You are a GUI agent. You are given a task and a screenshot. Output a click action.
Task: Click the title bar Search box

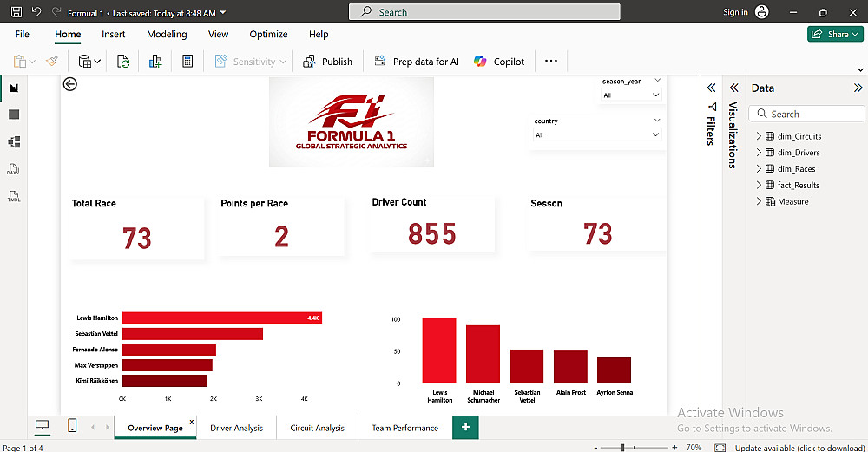[x=484, y=11]
